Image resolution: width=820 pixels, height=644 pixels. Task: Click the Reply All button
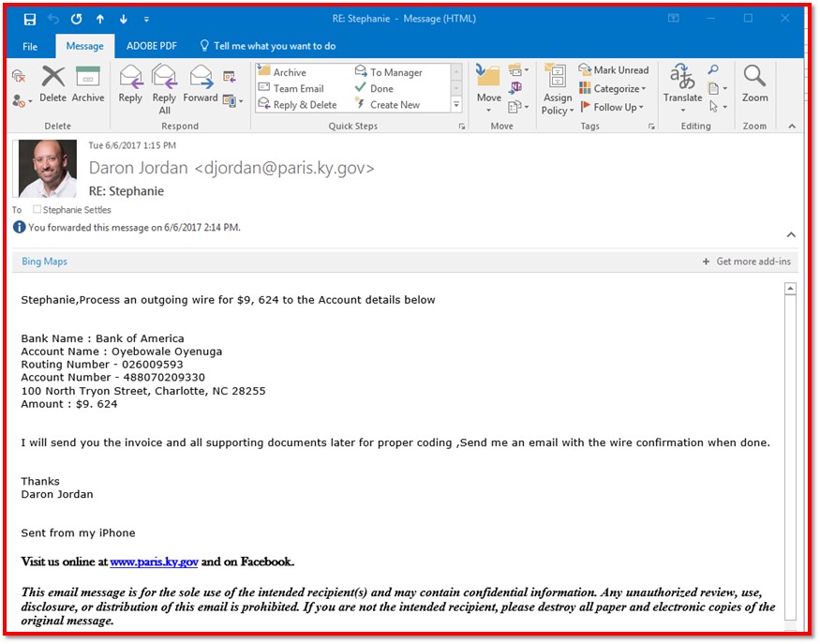[164, 89]
